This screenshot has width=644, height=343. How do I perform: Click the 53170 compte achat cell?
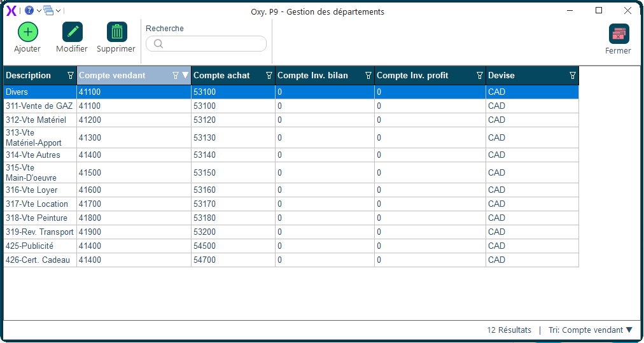tap(234, 204)
